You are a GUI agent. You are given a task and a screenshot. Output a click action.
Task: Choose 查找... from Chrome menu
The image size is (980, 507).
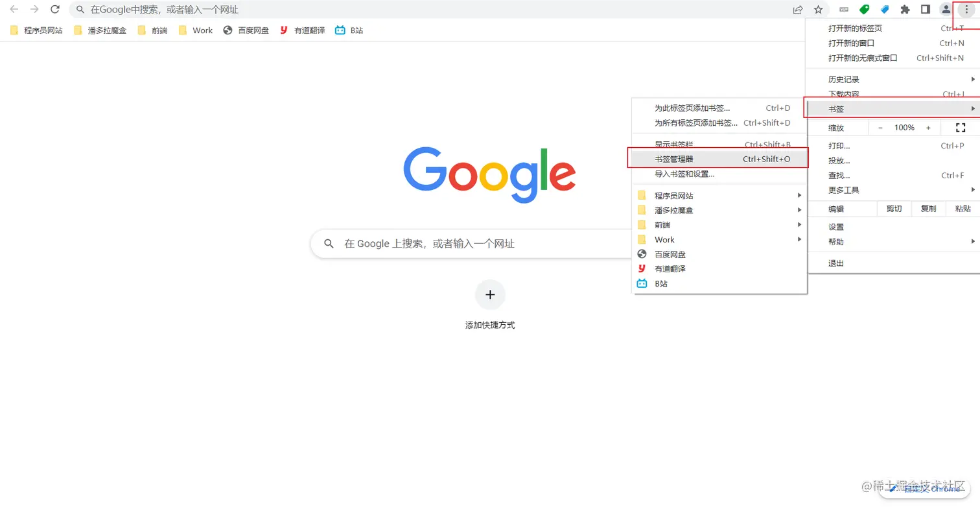click(894, 176)
